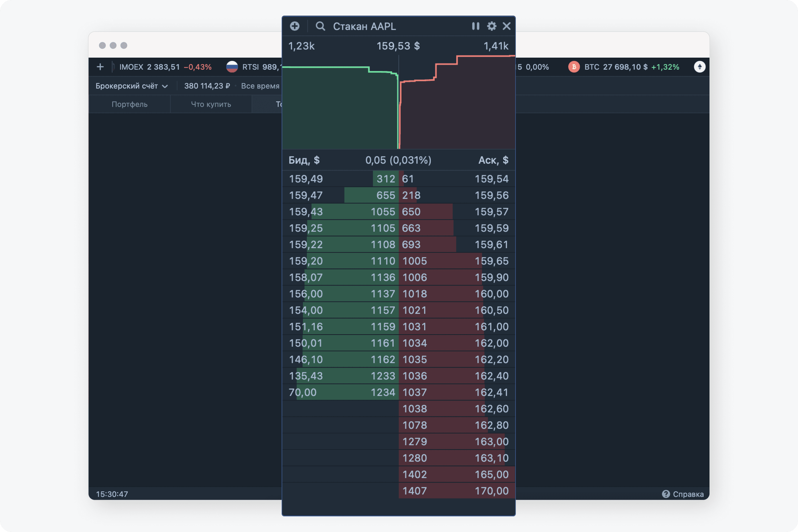Click the bid price 154,00
This screenshot has height=532, width=798.
click(306, 310)
